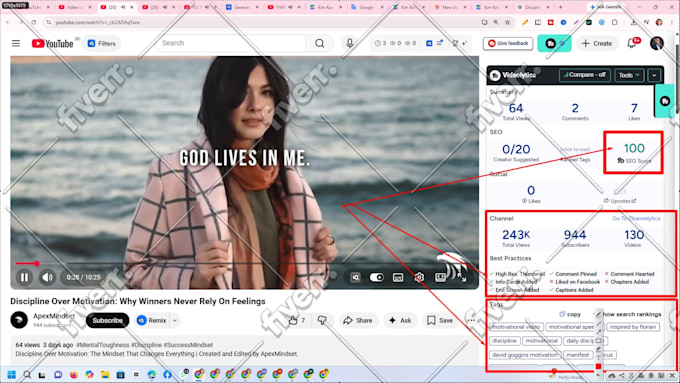The height and width of the screenshot is (383, 680).
Task: Open the more actions ellipsis under video
Action: point(471,321)
